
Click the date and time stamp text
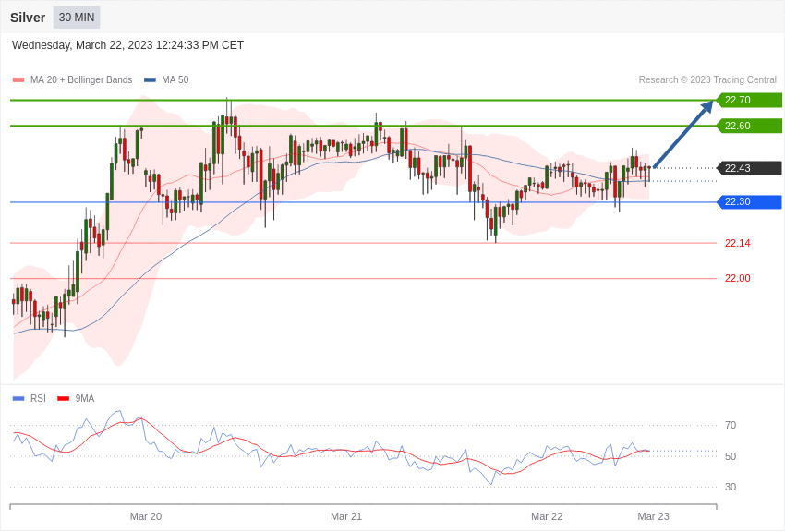[x=127, y=45]
